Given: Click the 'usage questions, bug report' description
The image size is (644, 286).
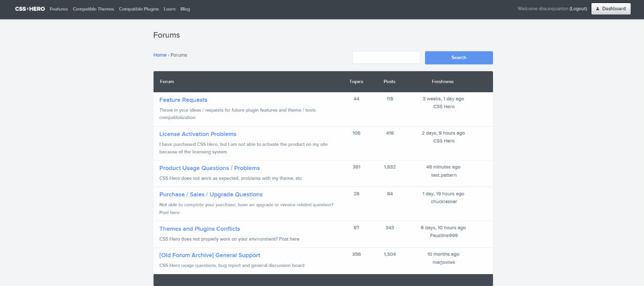Looking at the screenshot, I should (232, 265).
